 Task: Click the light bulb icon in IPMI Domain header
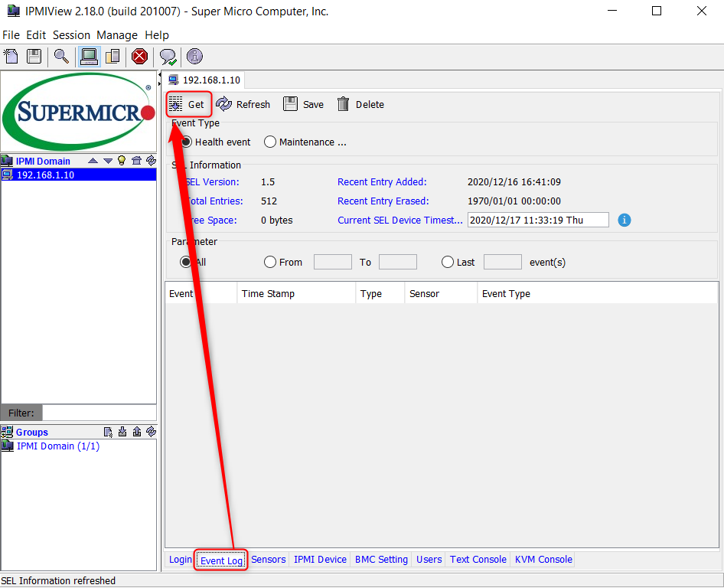(121, 161)
